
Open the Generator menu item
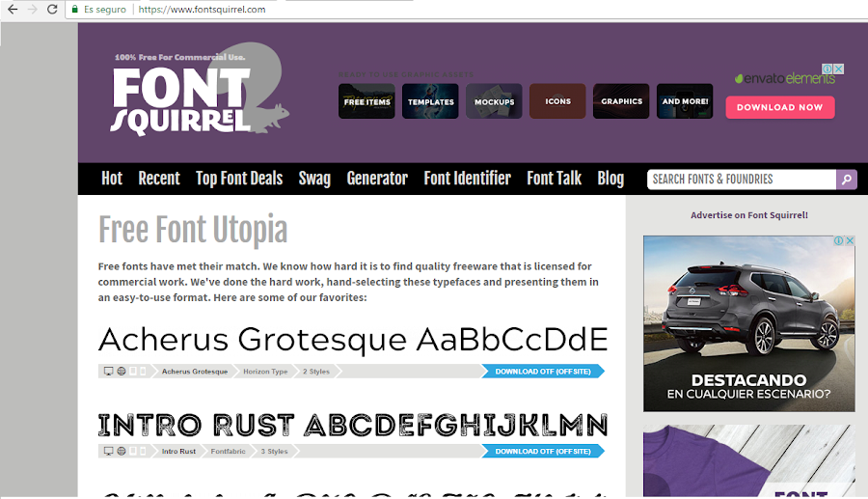click(377, 179)
